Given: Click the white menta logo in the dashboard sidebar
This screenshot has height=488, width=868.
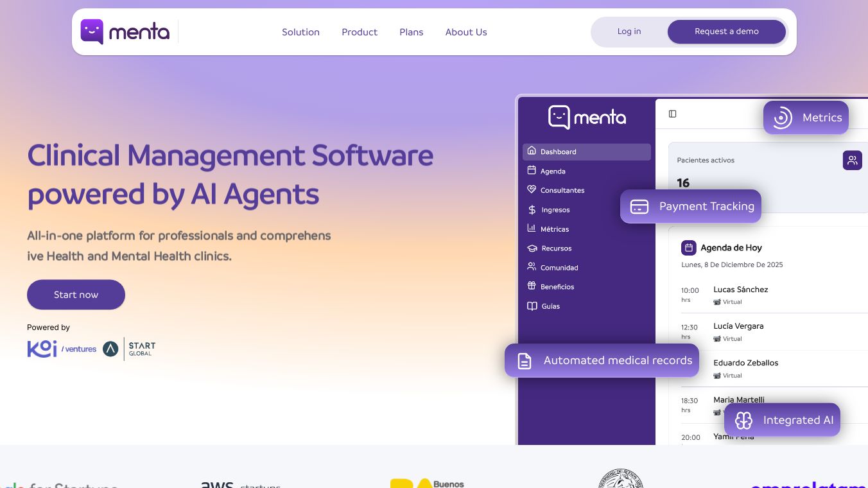Looking at the screenshot, I should 587,118.
